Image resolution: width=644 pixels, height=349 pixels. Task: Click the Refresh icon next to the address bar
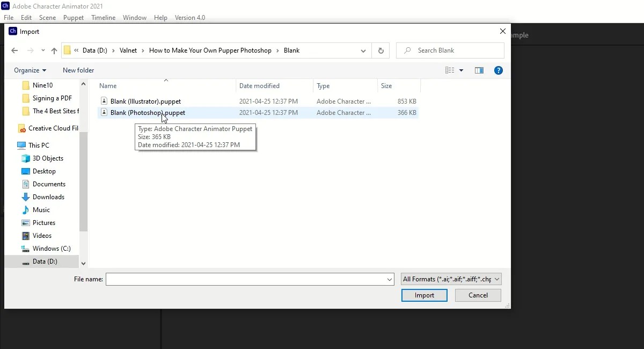[380, 50]
